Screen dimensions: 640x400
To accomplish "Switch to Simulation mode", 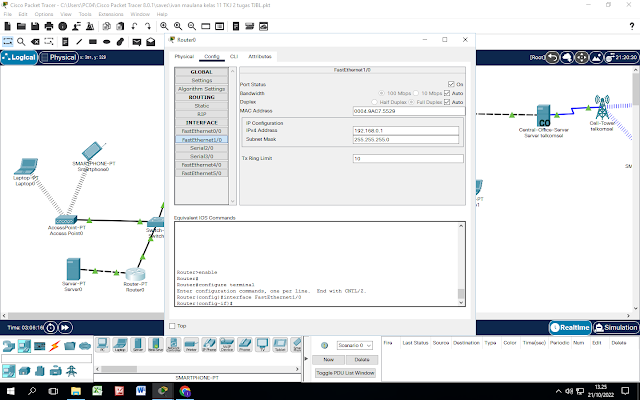I will tap(616, 327).
